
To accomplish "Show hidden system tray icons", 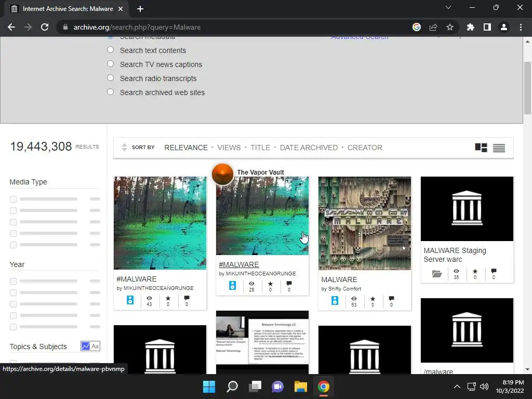I will pos(457,387).
